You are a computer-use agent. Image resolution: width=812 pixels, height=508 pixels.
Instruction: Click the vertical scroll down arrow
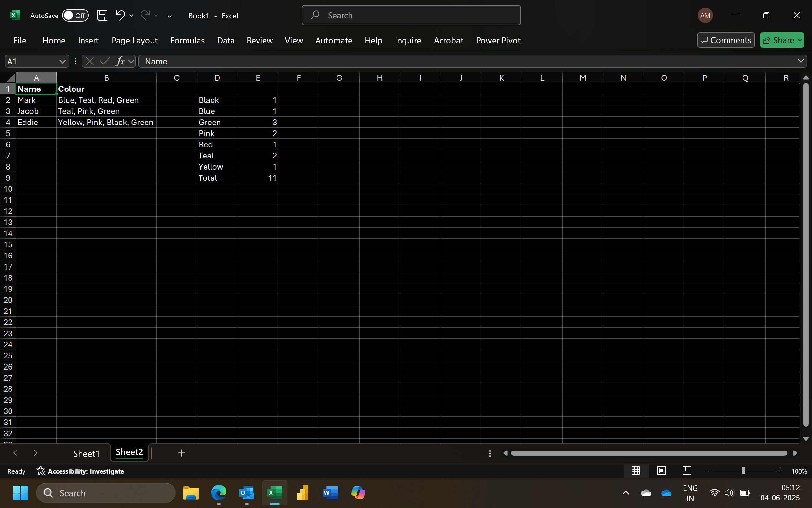[806, 439]
